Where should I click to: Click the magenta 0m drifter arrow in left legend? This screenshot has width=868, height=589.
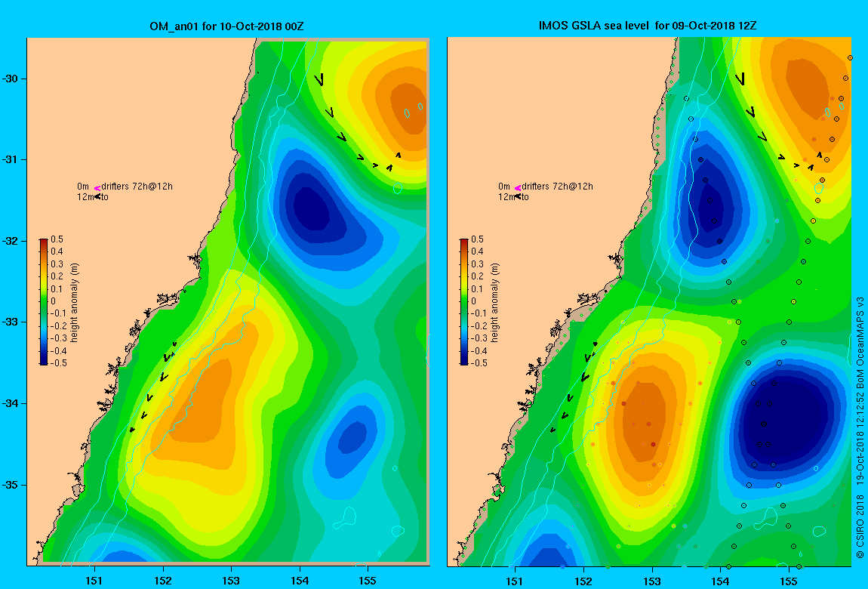point(97,188)
